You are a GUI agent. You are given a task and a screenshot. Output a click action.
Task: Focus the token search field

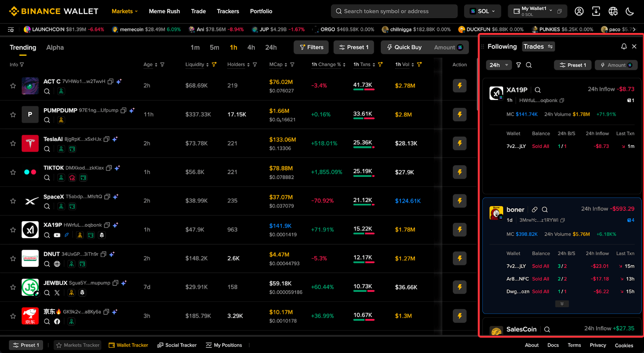tap(394, 11)
